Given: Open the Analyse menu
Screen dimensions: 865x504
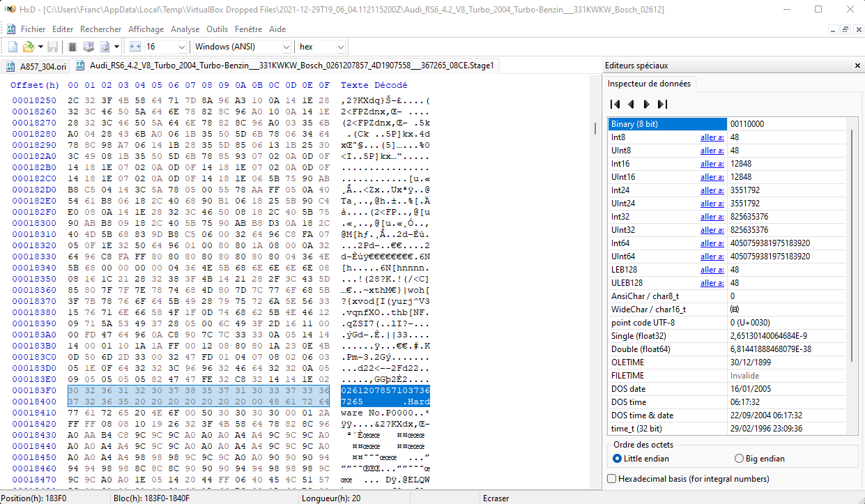Looking at the screenshot, I should [185, 29].
